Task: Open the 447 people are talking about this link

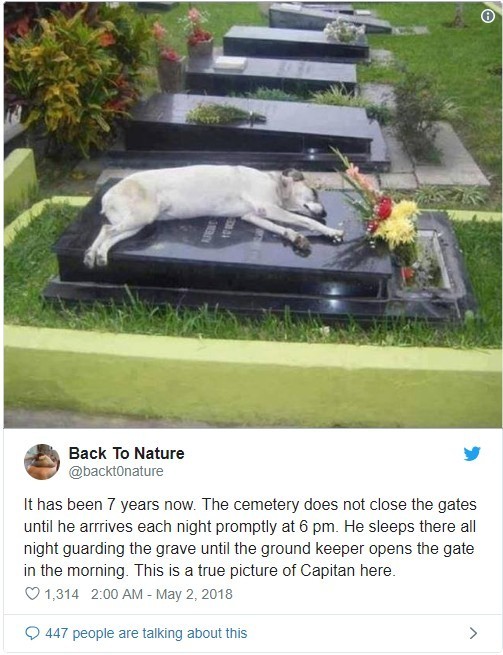Action: [x=146, y=633]
